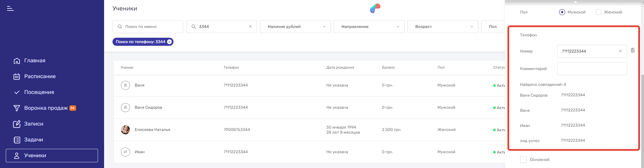Viewport: 644px width, 168px height.
Task: Click the Комментарий input field
Action: pyautogui.click(x=592, y=69)
